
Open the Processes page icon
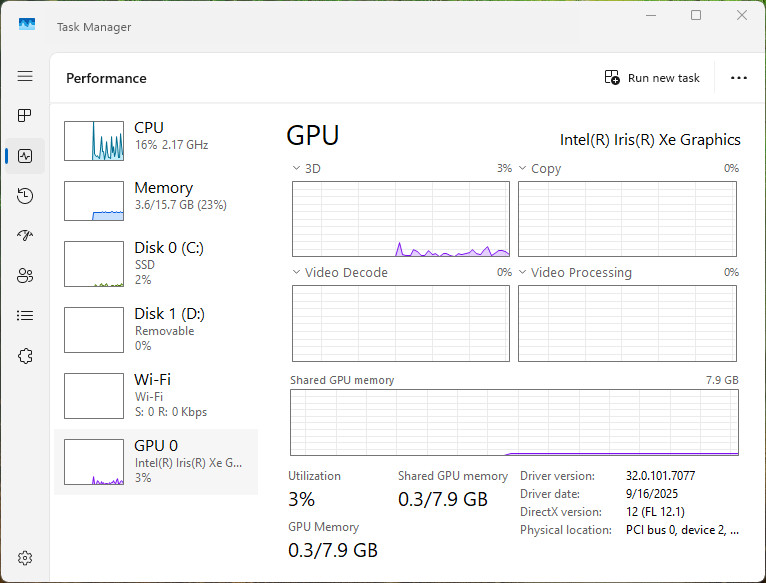pyautogui.click(x=25, y=115)
